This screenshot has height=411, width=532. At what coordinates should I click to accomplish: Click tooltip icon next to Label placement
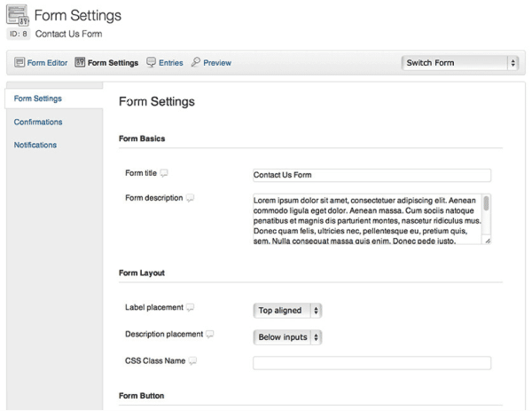(190, 308)
